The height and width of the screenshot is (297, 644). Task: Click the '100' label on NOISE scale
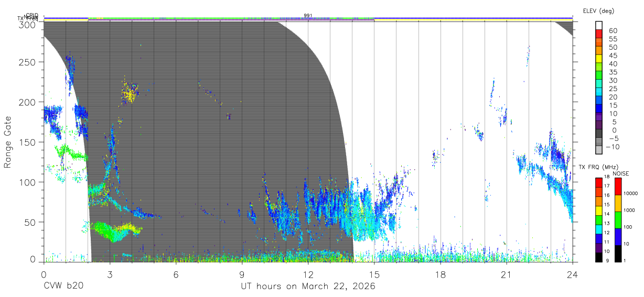coord(628,227)
